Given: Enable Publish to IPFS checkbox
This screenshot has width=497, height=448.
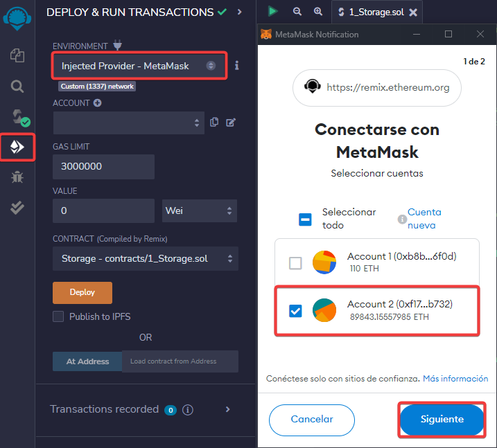Looking at the screenshot, I should [59, 316].
